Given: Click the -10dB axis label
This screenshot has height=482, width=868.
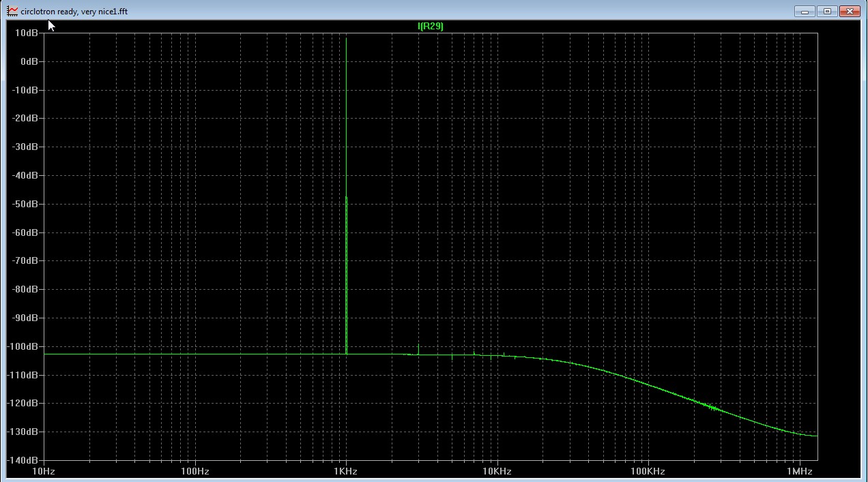Looking at the screenshot, I should pos(25,90).
